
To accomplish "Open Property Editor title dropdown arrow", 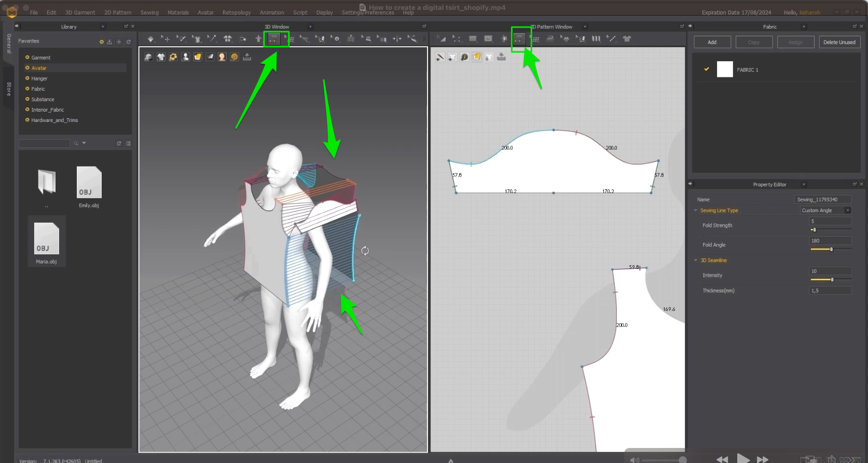I will click(x=804, y=184).
